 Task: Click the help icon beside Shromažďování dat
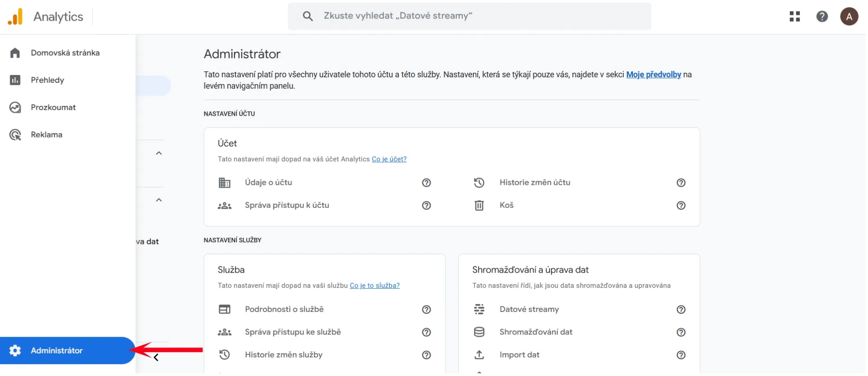pyautogui.click(x=681, y=332)
